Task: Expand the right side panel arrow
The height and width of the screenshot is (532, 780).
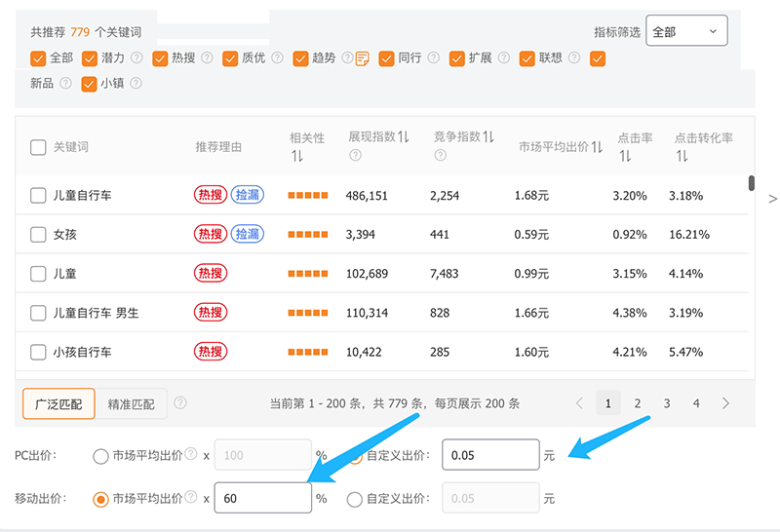Action: coord(772,199)
